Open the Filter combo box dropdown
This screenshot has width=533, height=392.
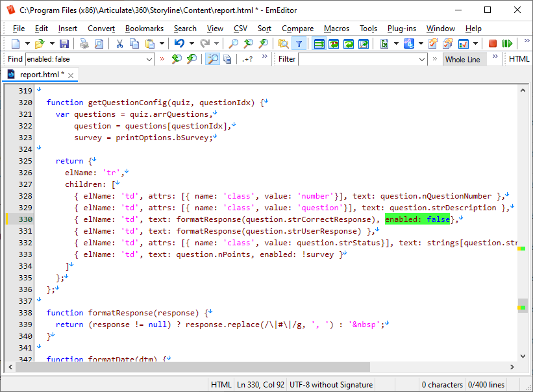[x=421, y=59]
